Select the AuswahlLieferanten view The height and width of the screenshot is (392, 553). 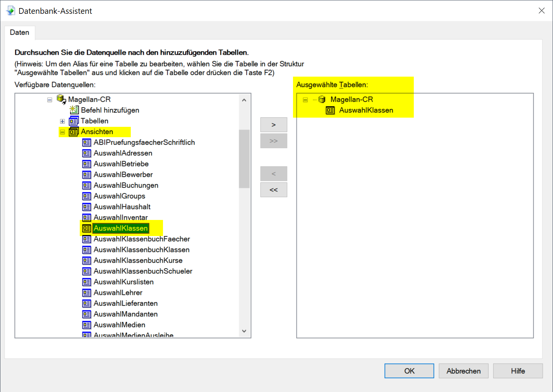pos(125,303)
